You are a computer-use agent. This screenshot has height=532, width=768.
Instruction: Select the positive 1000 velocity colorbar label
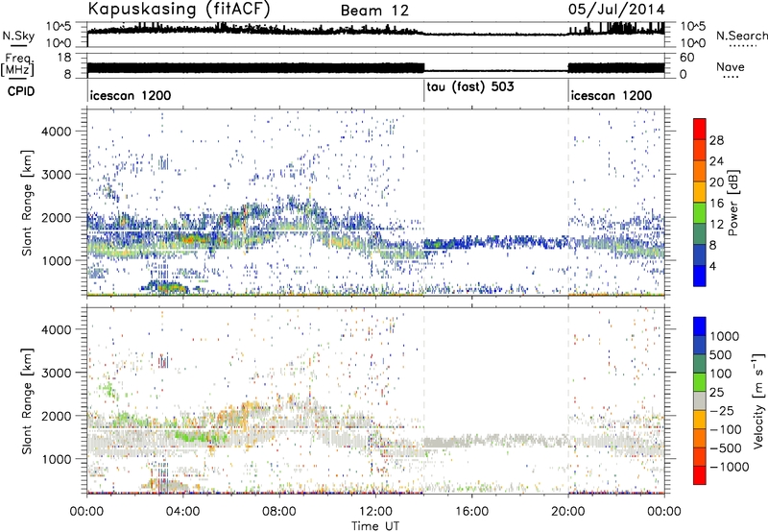coord(724,336)
